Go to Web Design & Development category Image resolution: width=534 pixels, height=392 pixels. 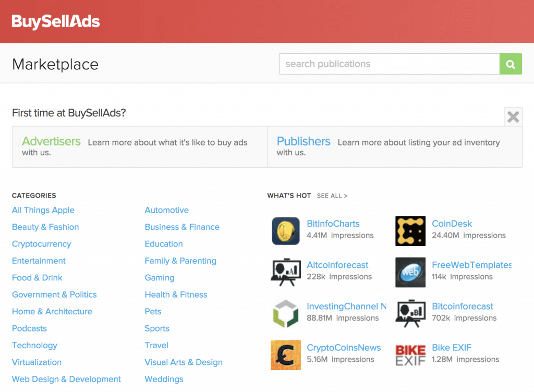(66, 379)
